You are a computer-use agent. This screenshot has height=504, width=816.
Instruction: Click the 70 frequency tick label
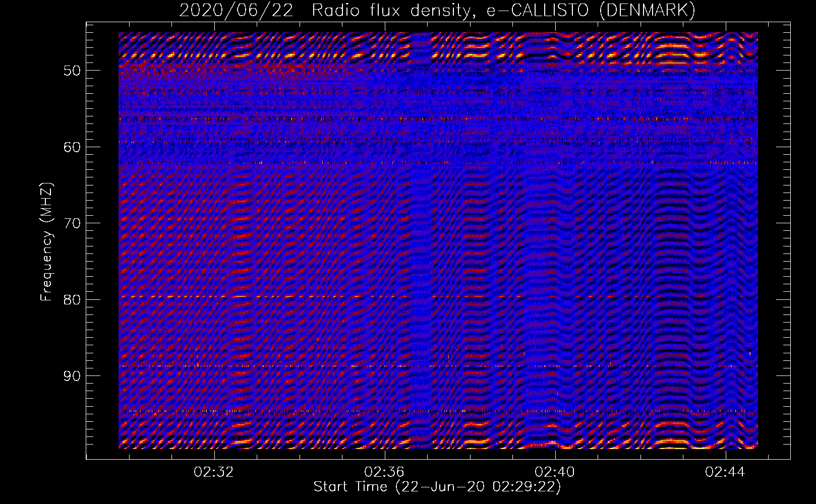[72, 223]
